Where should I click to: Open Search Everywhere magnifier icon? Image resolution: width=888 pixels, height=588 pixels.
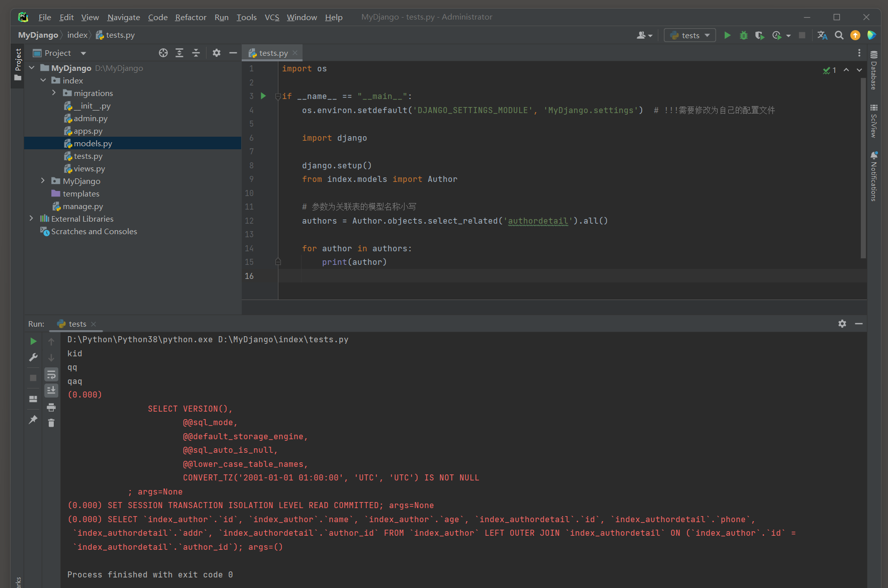(839, 35)
